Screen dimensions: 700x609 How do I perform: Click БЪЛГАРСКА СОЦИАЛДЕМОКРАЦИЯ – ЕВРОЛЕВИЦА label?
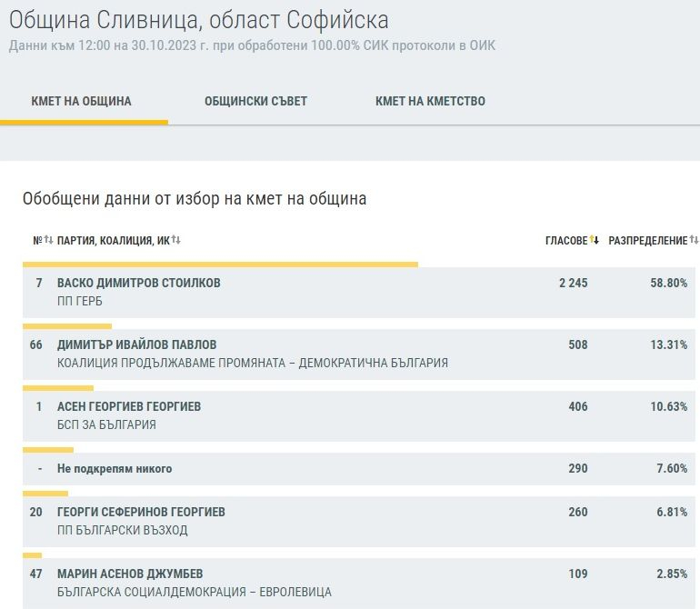coord(195,592)
